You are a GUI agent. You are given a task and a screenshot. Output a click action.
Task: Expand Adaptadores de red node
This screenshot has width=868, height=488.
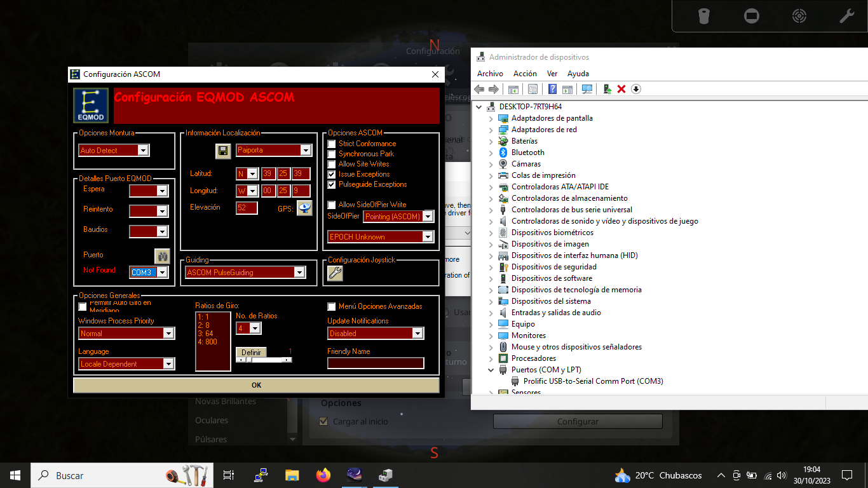coord(491,130)
